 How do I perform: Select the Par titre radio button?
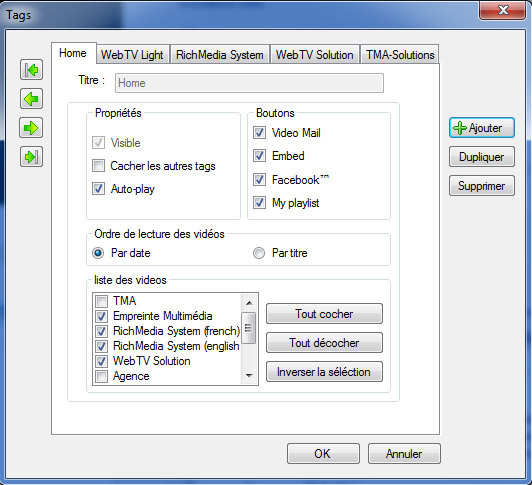(x=259, y=253)
